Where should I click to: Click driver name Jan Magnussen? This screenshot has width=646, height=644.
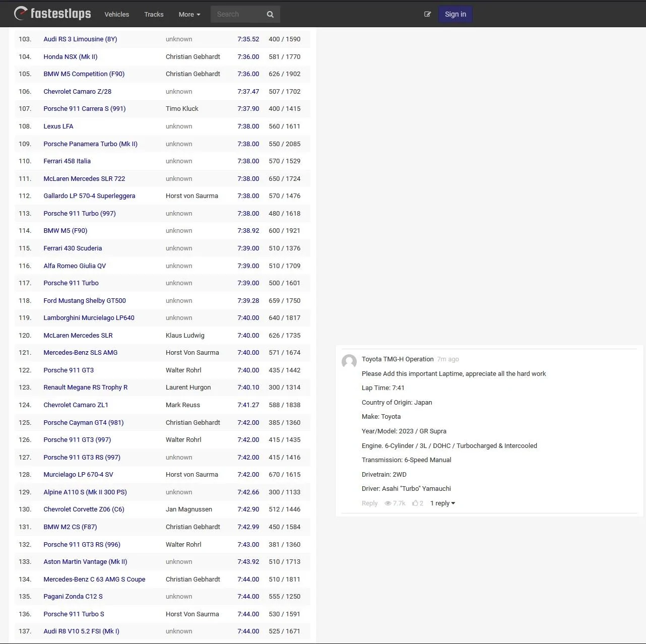(x=189, y=509)
